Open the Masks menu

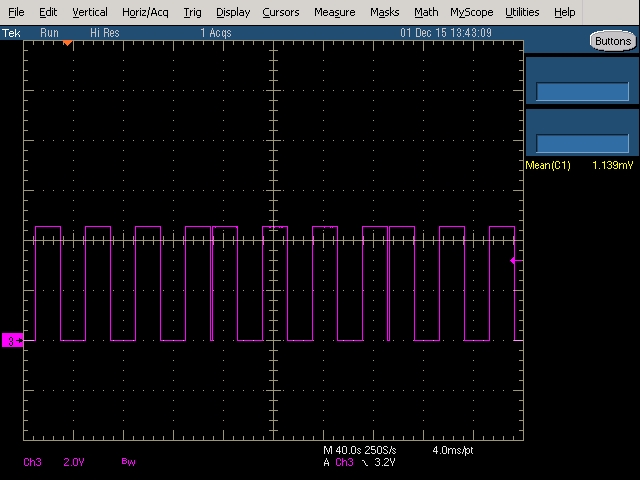click(x=384, y=12)
